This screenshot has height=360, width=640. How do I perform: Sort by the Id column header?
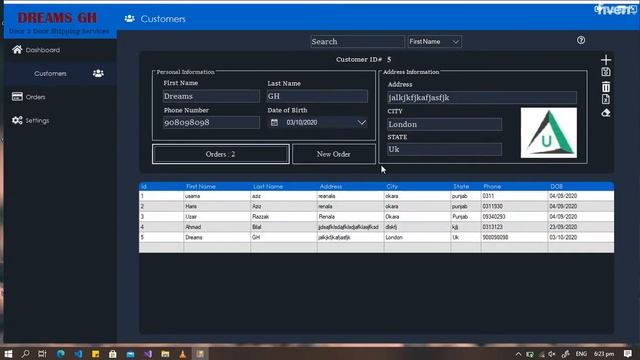tap(161, 187)
